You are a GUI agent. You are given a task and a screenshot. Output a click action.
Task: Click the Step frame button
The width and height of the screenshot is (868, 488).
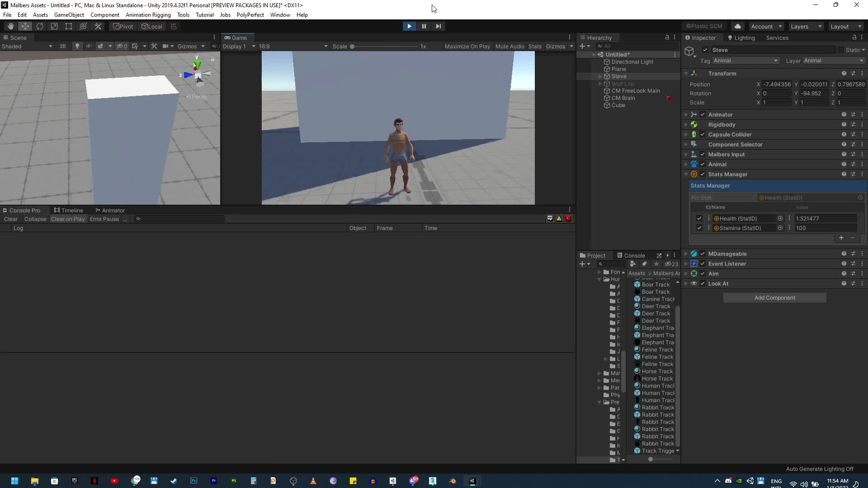pos(438,26)
